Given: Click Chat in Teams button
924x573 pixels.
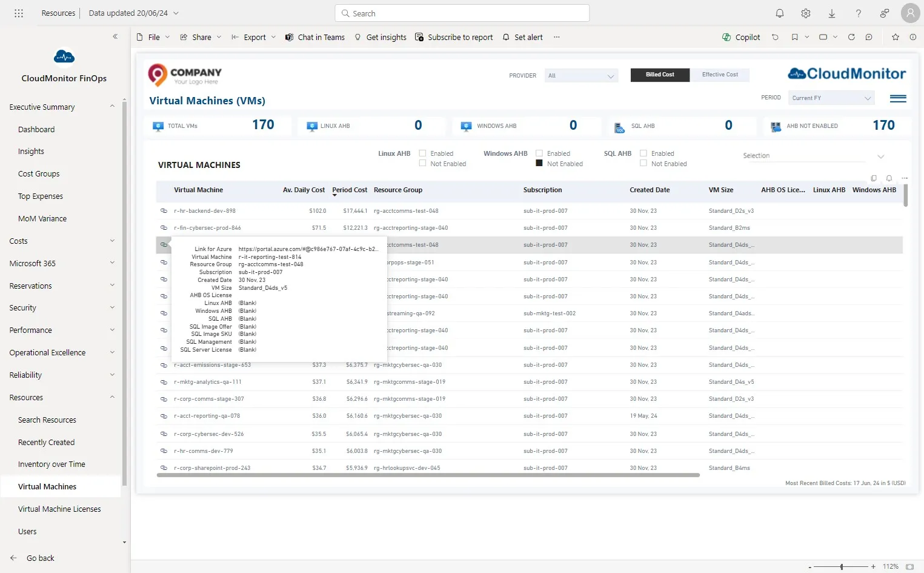Looking at the screenshot, I should coord(315,37).
